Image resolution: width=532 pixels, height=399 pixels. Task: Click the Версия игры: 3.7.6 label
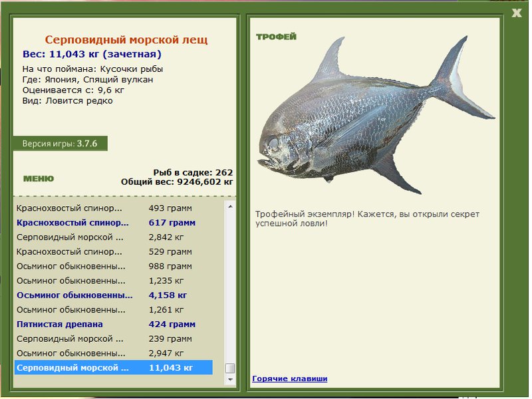[60, 144]
